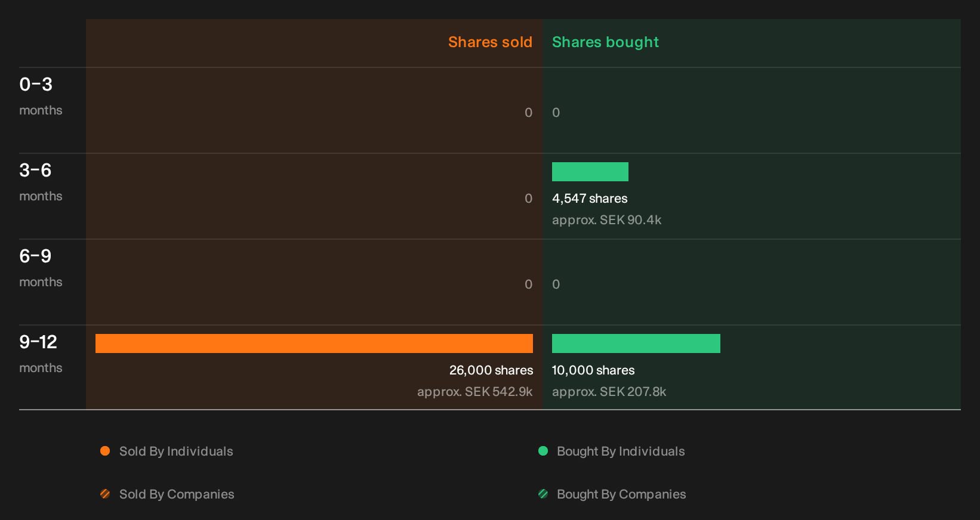Image resolution: width=980 pixels, height=520 pixels.
Task: Click the Sold By Companies legend label
Action: (177, 494)
